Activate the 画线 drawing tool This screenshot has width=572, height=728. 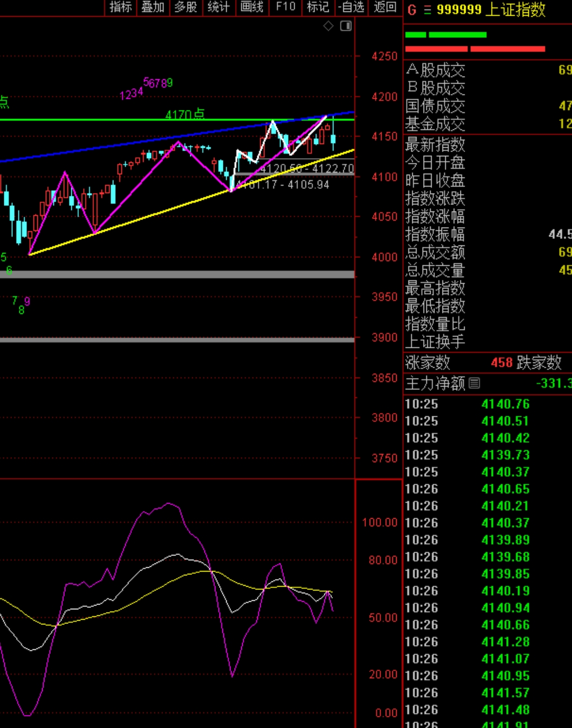[251, 7]
